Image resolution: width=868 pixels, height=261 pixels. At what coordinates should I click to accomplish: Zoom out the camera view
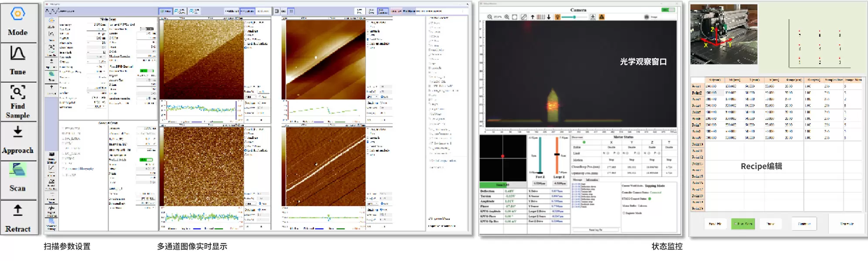pyautogui.click(x=490, y=17)
